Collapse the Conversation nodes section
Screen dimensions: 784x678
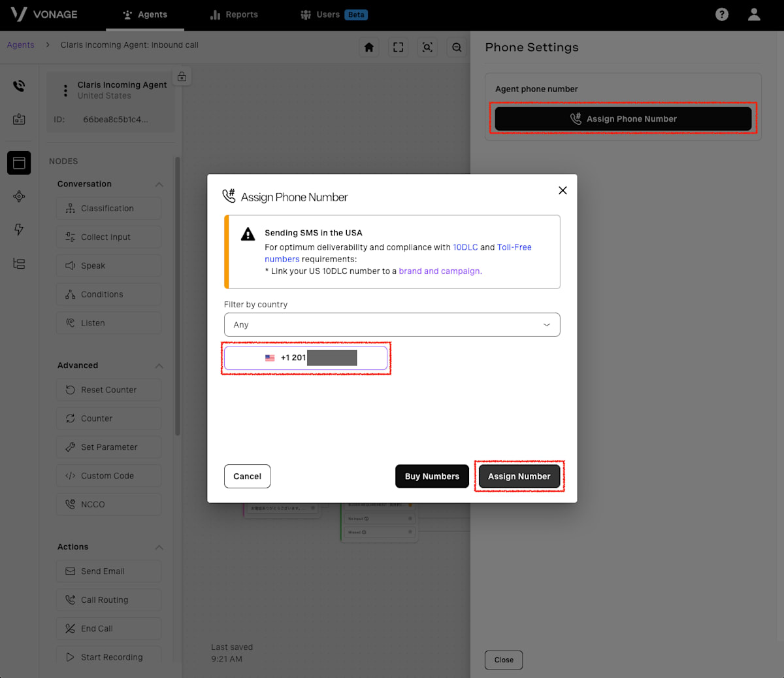(159, 184)
